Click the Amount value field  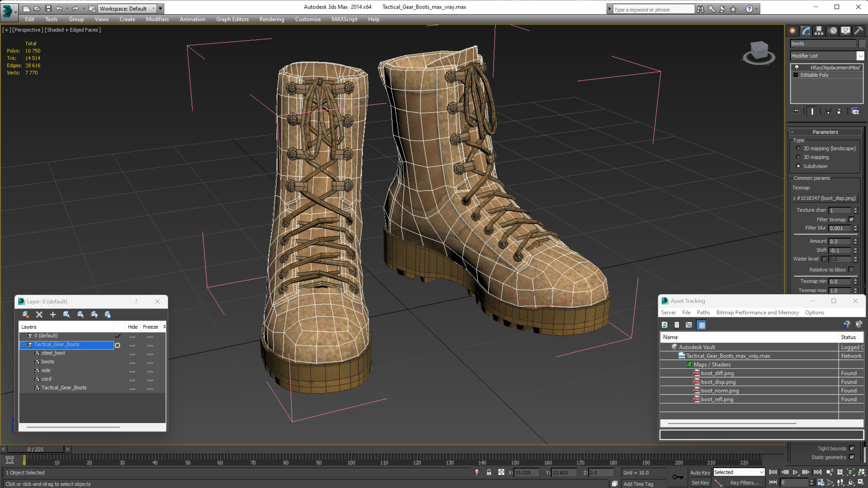(x=840, y=241)
